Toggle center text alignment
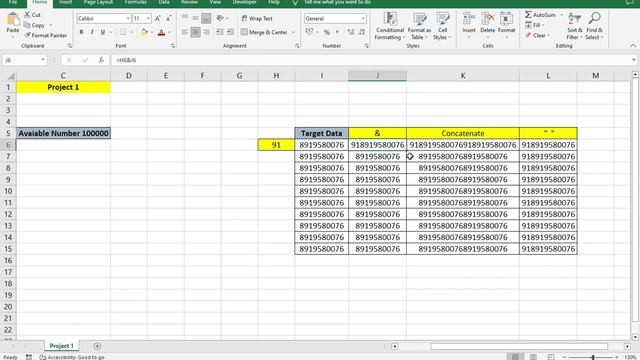The width and height of the screenshot is (640, 360). [196, 32]
